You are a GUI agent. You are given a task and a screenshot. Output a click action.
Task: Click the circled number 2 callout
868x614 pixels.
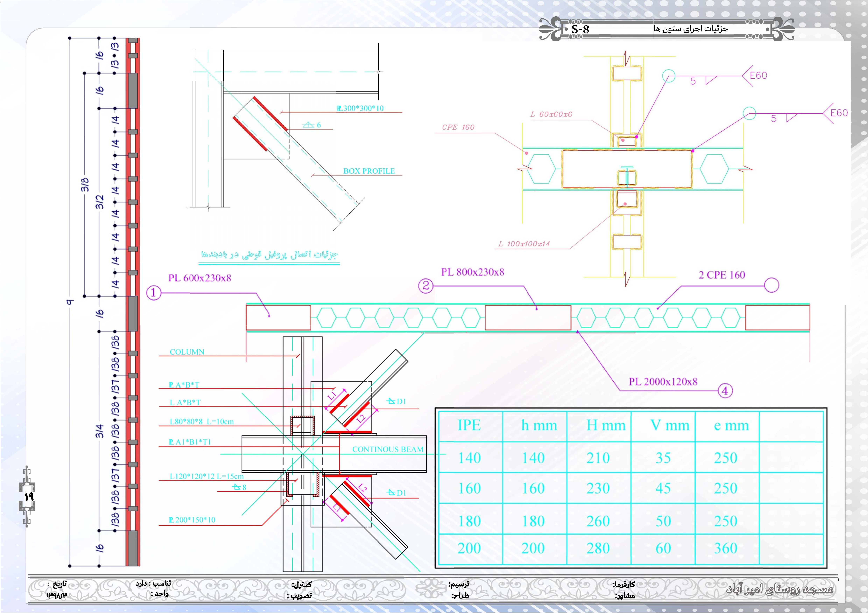[426, 285]
